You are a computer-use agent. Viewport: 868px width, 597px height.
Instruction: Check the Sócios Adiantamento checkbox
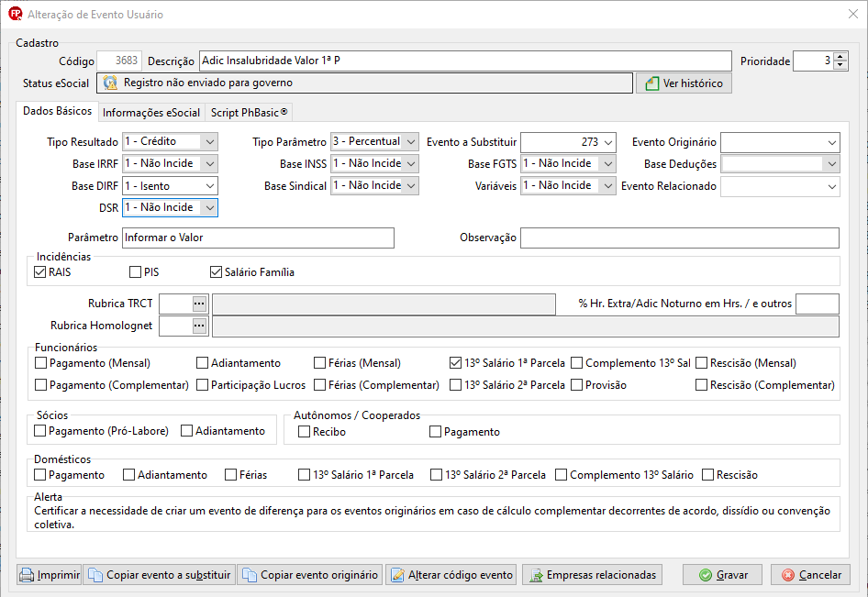pyautogui.click(x=186, y=430)
